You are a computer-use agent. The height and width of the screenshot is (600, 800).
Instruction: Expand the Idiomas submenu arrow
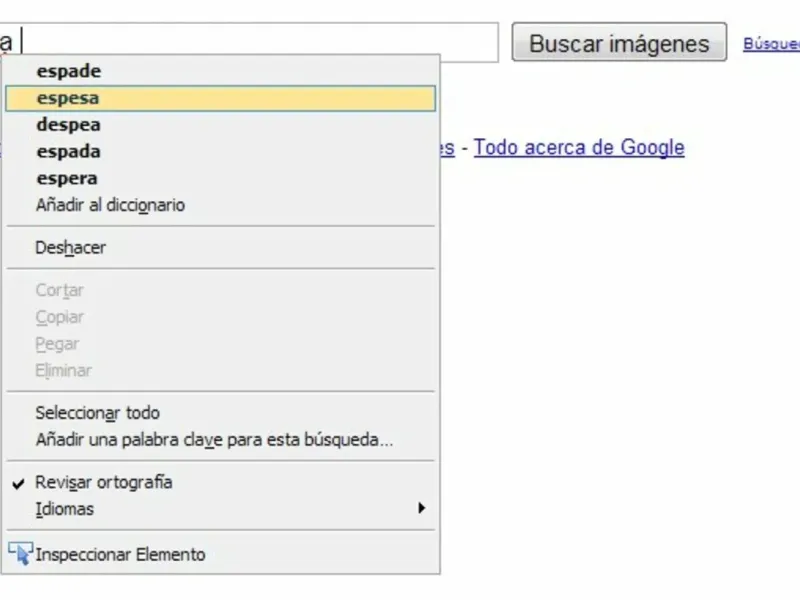click(422, 508)
